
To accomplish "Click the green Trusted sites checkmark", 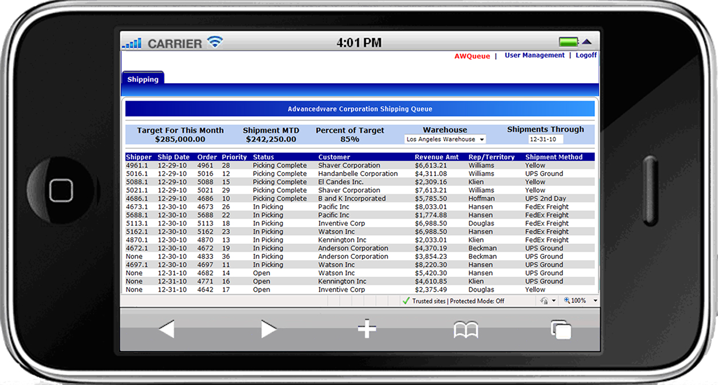I will click(406, 301).
